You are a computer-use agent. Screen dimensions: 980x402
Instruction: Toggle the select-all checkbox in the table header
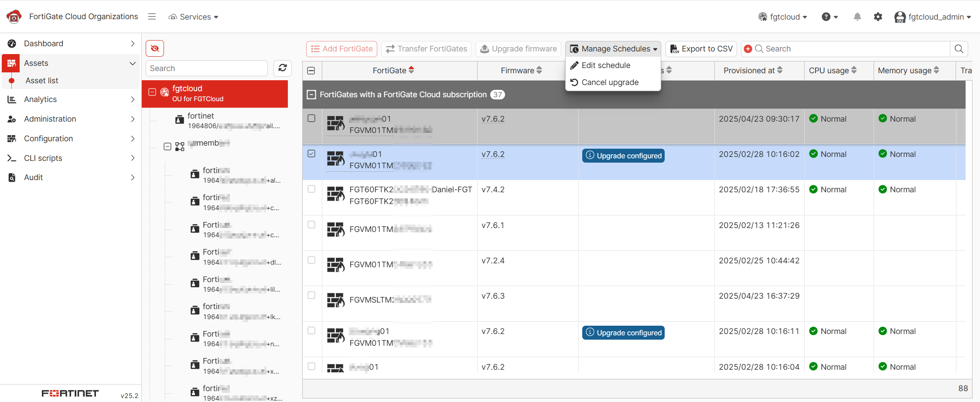point(311,71)
